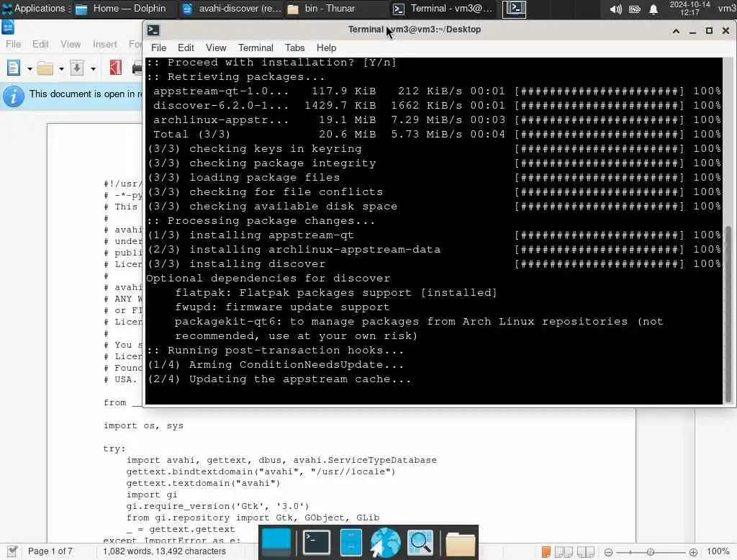Click Export as PDF red icon
The height and width of the screenshot is (560, 737).
116,68
